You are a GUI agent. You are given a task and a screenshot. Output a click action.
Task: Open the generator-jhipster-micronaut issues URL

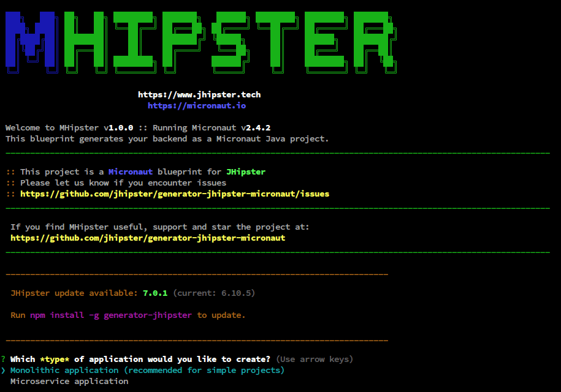point(175,194)
